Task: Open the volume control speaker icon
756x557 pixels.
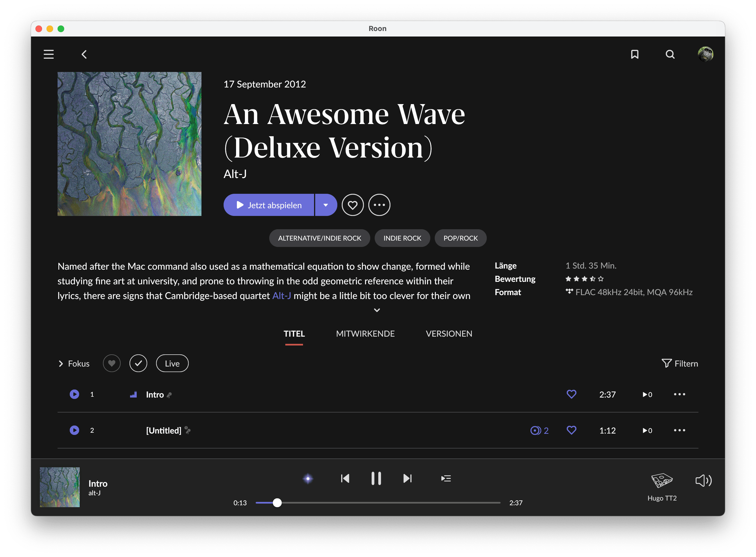Action: coord(703,481)
